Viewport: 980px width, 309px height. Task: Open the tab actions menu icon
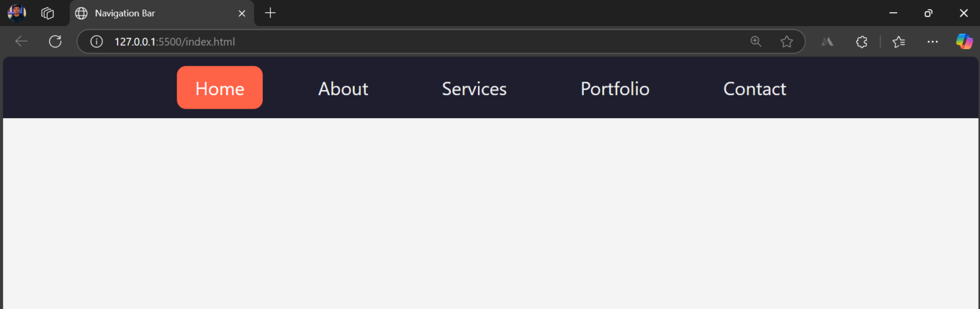tap(47, 13)
